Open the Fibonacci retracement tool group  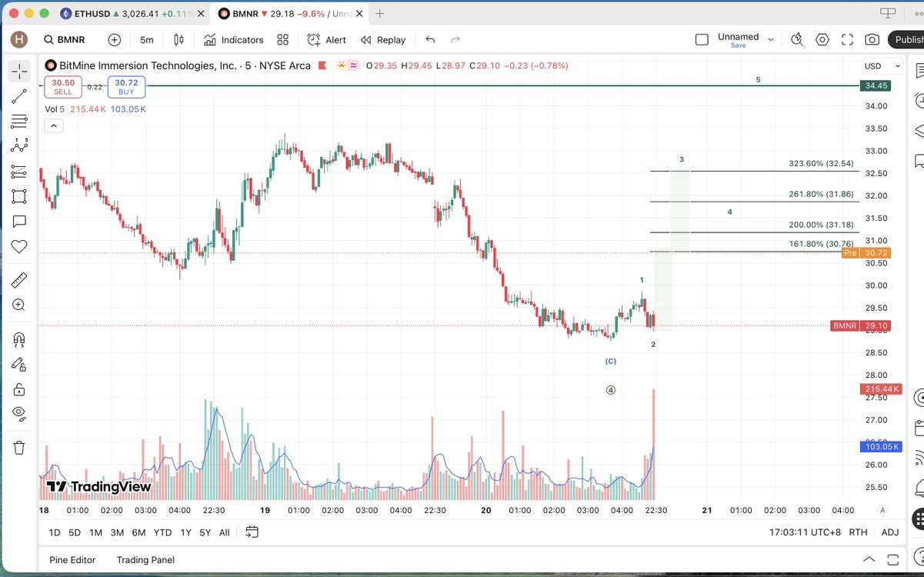pos(19,122)
